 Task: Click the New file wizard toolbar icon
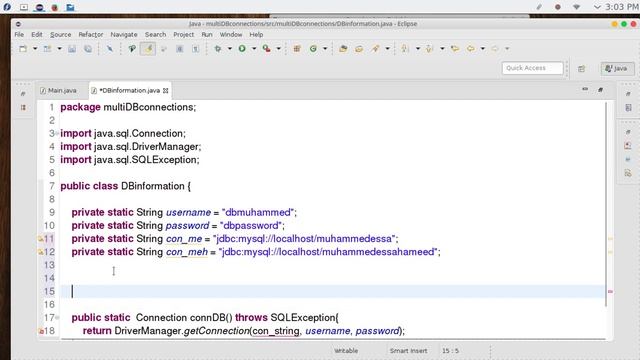(x=23, y=49)
